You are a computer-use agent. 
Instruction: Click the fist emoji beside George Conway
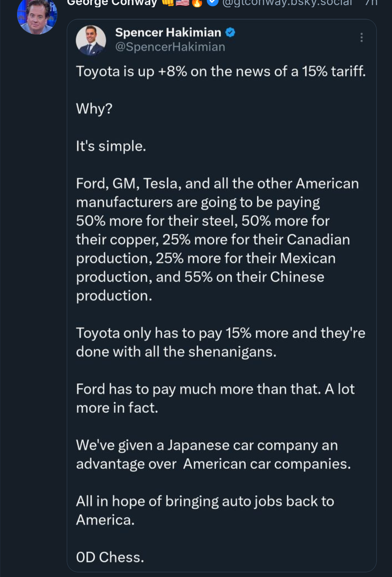(168, 3)
